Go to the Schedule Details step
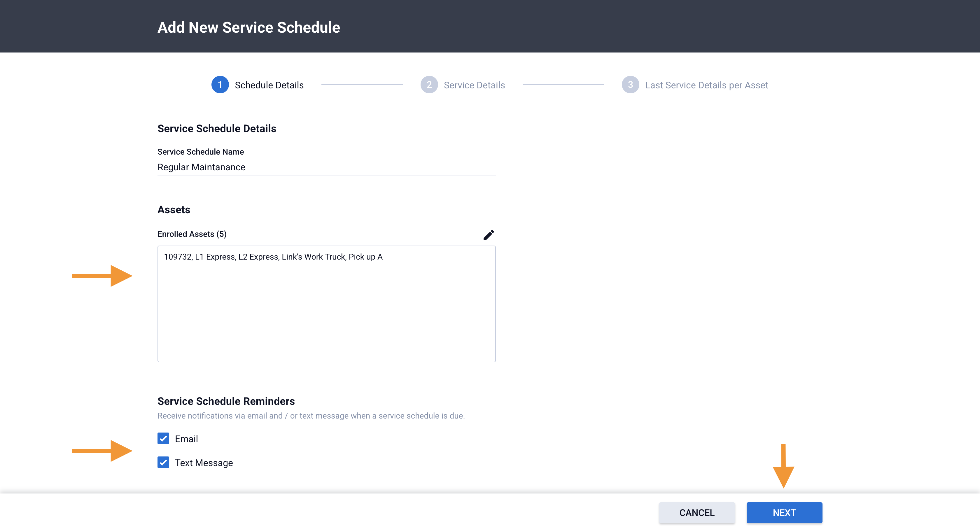Viewport: 980px width, 532px height. coord(269,85)
